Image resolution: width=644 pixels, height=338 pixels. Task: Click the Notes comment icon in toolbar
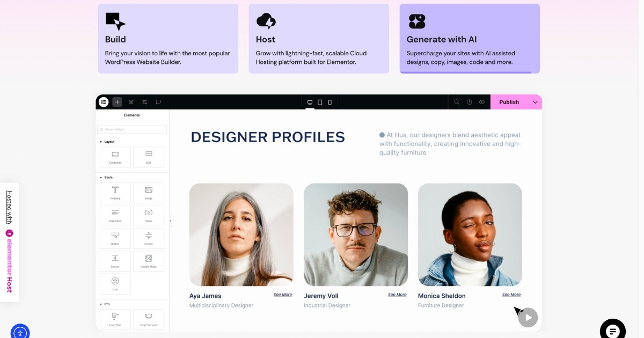[x=157, y=102]
